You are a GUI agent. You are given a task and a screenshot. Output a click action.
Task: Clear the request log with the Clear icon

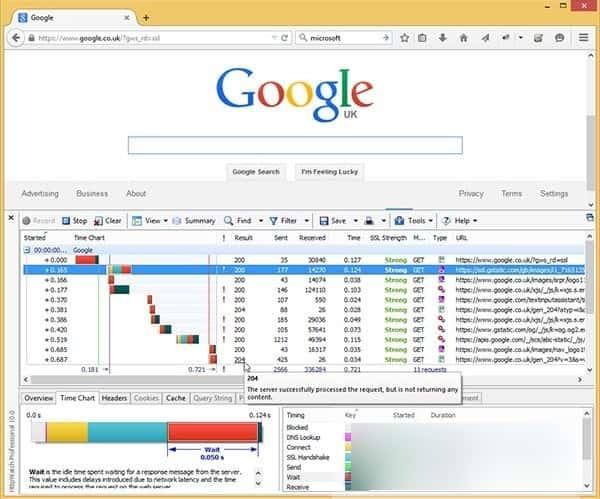pyautogui.click(x=98, y=220)
